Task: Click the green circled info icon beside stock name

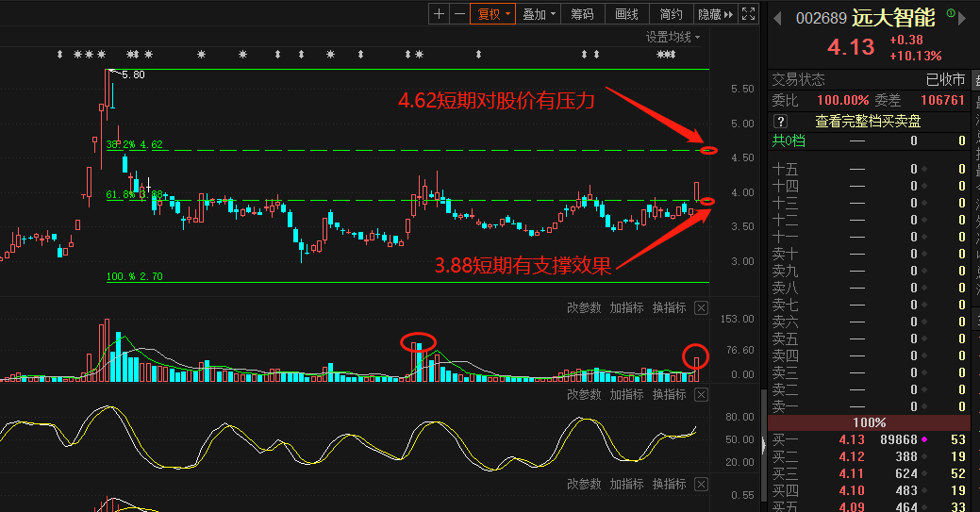Action: (951, 12)
